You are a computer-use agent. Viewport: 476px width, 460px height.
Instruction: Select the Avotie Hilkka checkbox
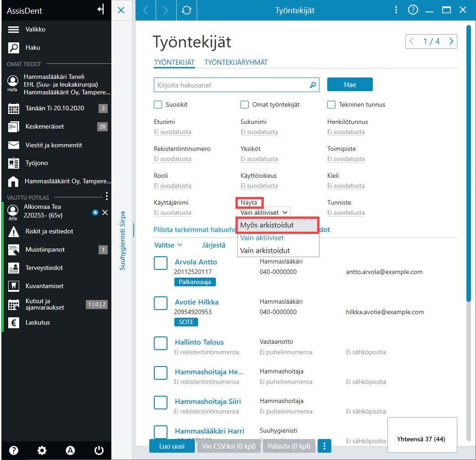click(161, 303)
